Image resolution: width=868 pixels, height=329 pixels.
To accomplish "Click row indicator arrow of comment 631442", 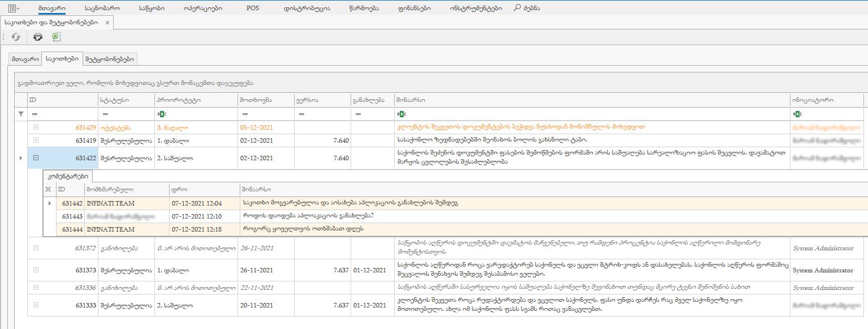I will [49, 203].
